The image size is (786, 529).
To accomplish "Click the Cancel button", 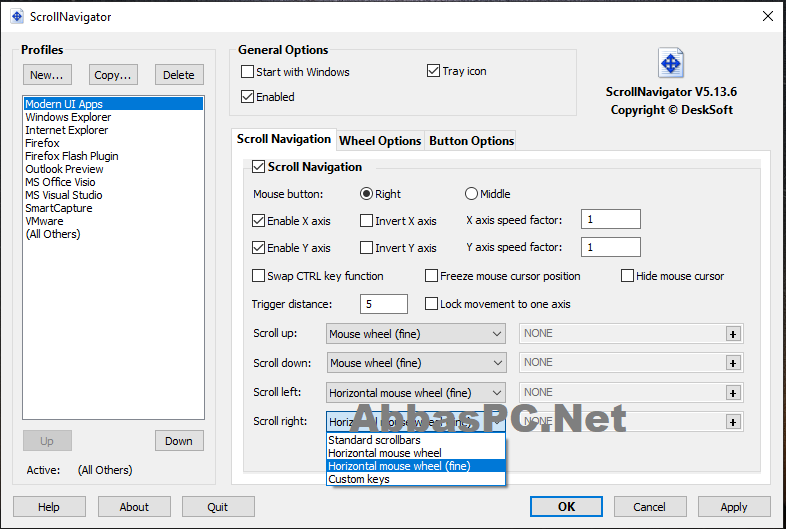I will click(x=650, y=507).
